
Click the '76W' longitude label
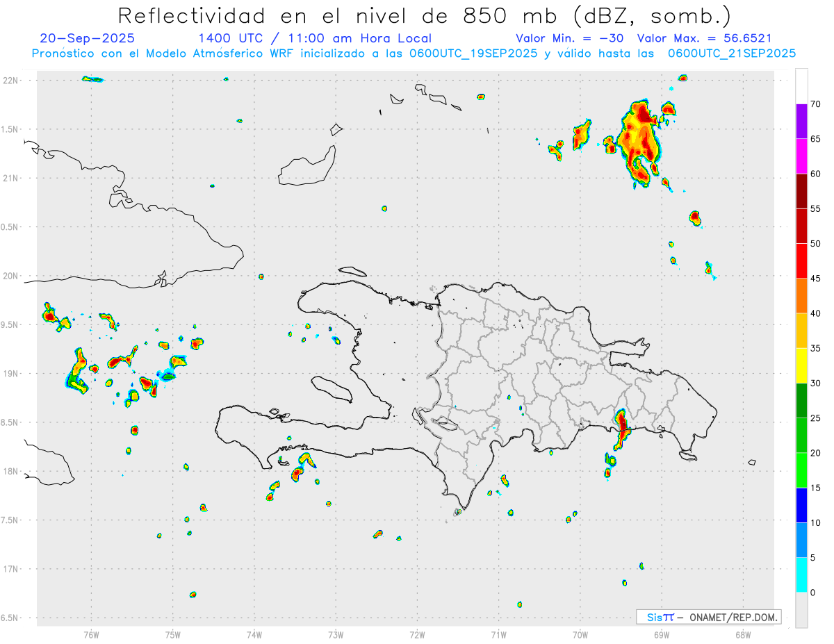pyautogui.click(x=91, y=635)
